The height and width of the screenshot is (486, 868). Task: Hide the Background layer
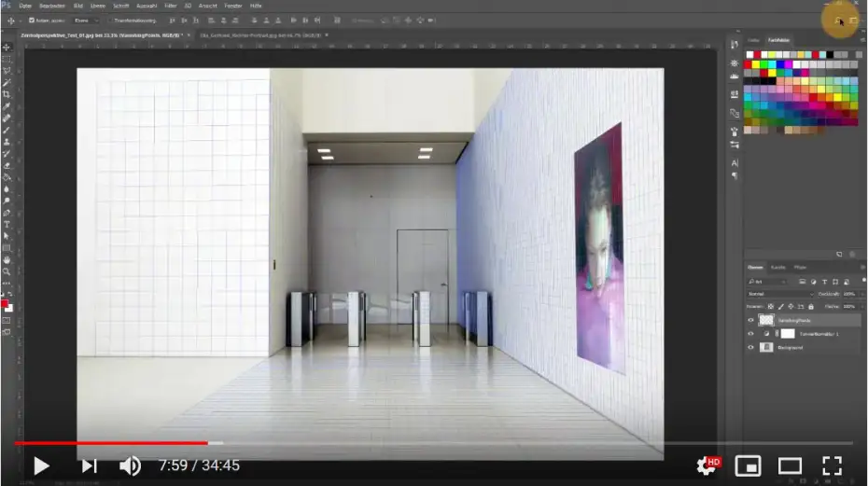pyautogui.click(x=750, y=348)
